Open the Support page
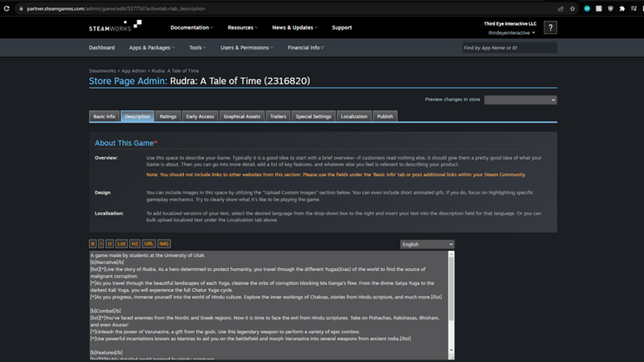The height and width of the screenshot is (362, 644). (342, 28)
